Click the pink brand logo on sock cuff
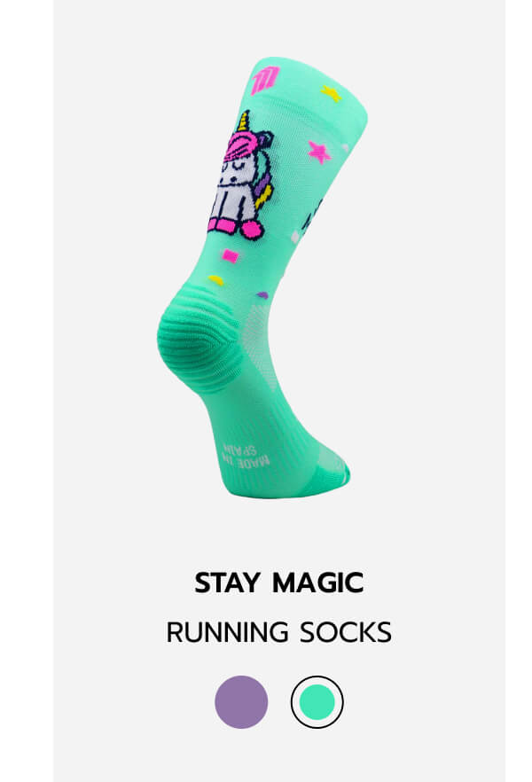Image resolution: width=532 pixels, height=782 pixels. [263, 82]
